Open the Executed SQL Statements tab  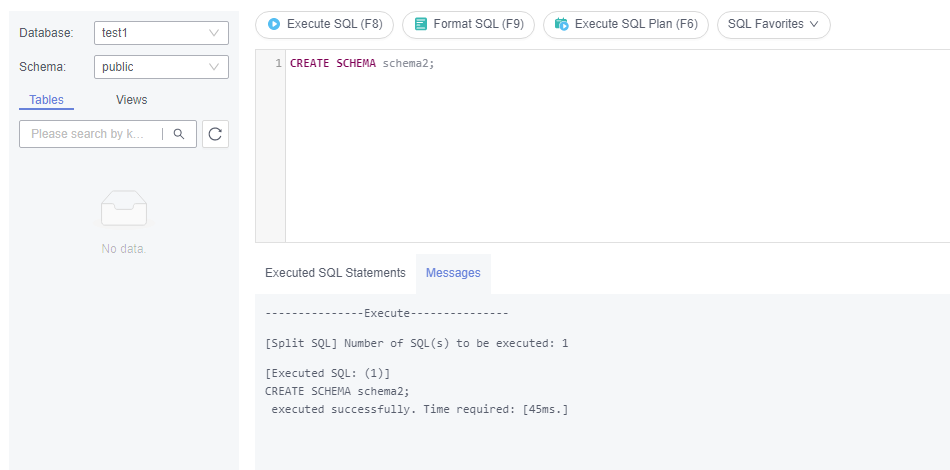[x=335, y=273]
